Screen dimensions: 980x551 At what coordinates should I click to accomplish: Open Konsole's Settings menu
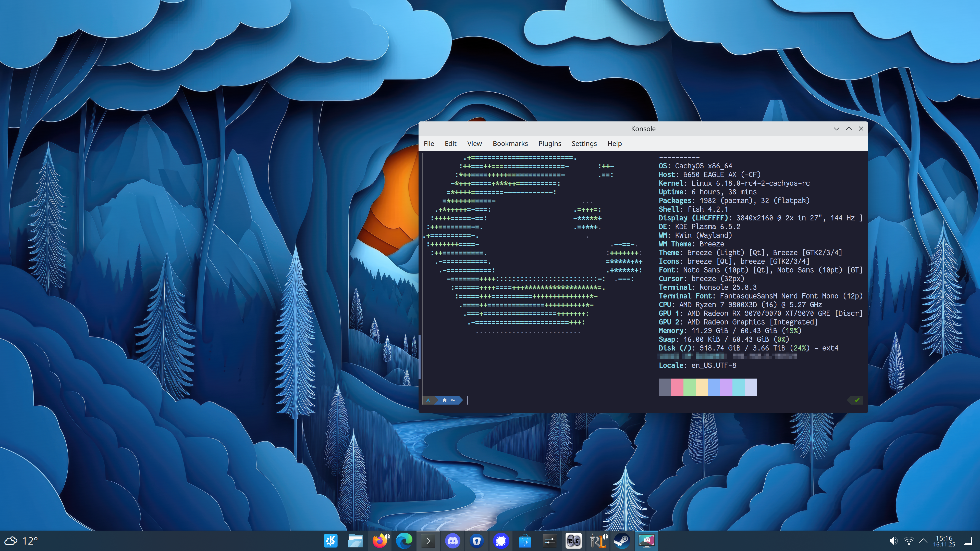(584, 143)
